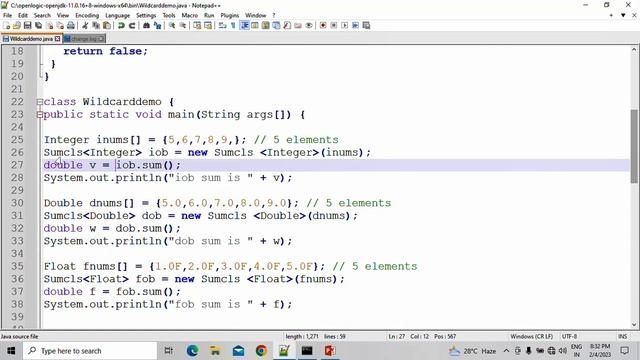The width and height of the screenshot is (640, 360).
Task: Click 'Ln : 27' in the status bar
Action: click(x=396, y=336)
